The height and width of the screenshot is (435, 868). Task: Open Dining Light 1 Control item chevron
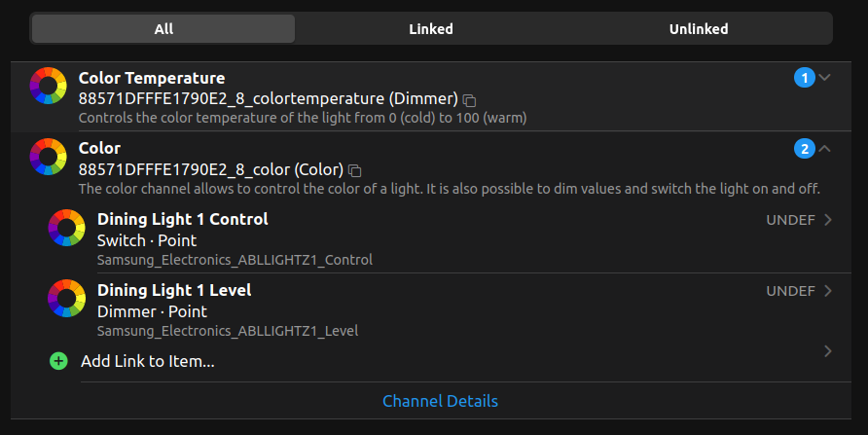pyautogui.click(x=828, y=220)
